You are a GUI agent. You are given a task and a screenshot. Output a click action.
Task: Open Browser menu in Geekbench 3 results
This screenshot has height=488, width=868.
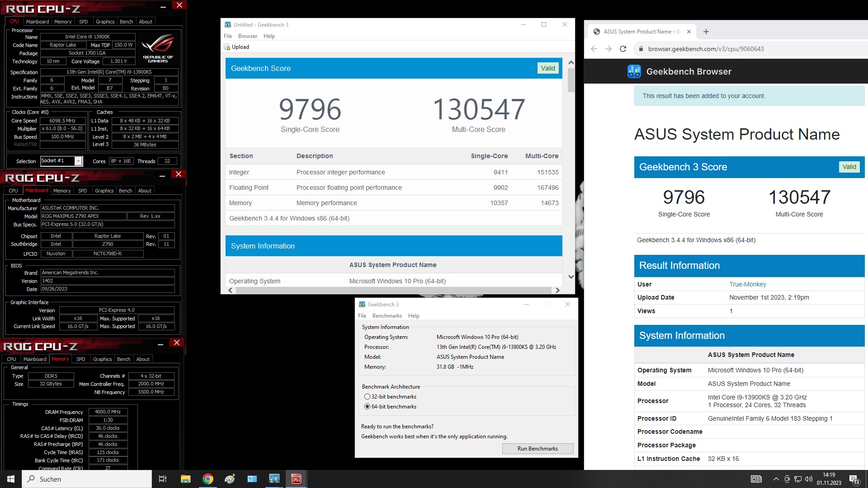(248, 36)
